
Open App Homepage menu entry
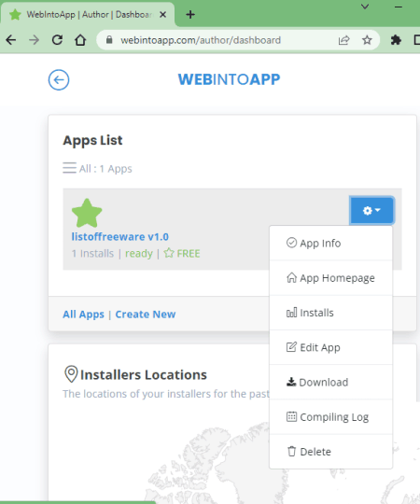coord(330,278)
